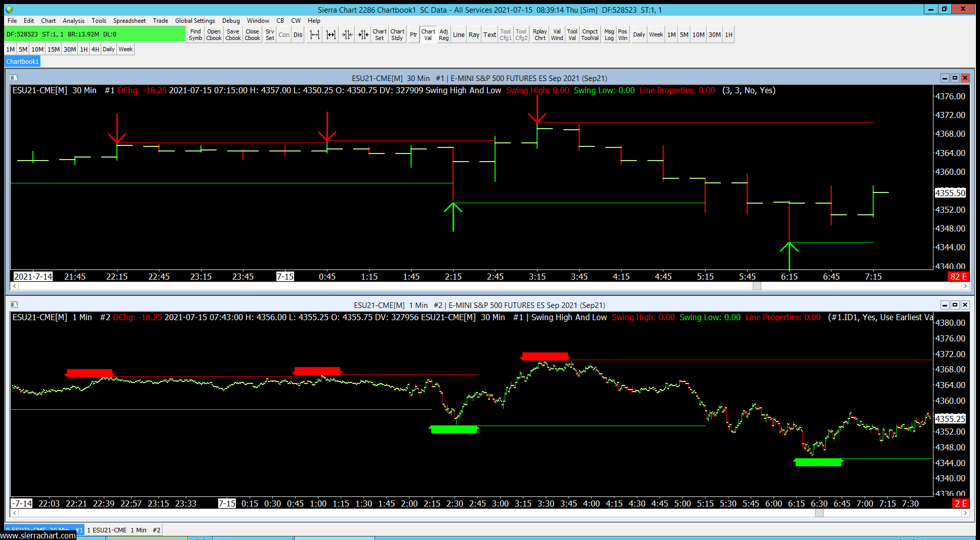Click the 7-15 date label on 1 Min chart
The image size is (980, 540).
[x=227, y=504]
